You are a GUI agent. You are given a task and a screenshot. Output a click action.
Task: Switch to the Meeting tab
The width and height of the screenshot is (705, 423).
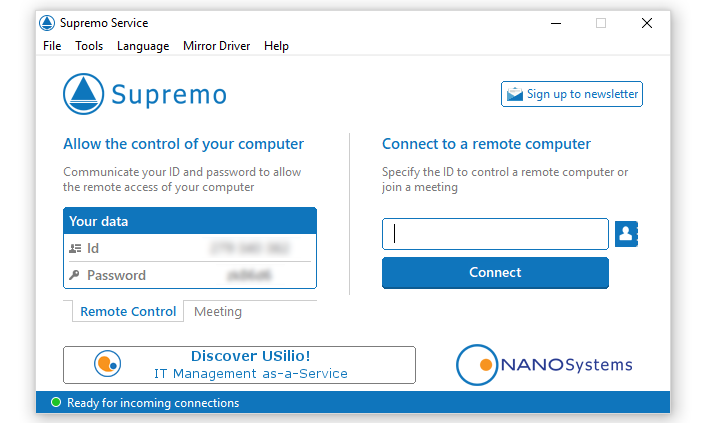coord(218,312)
